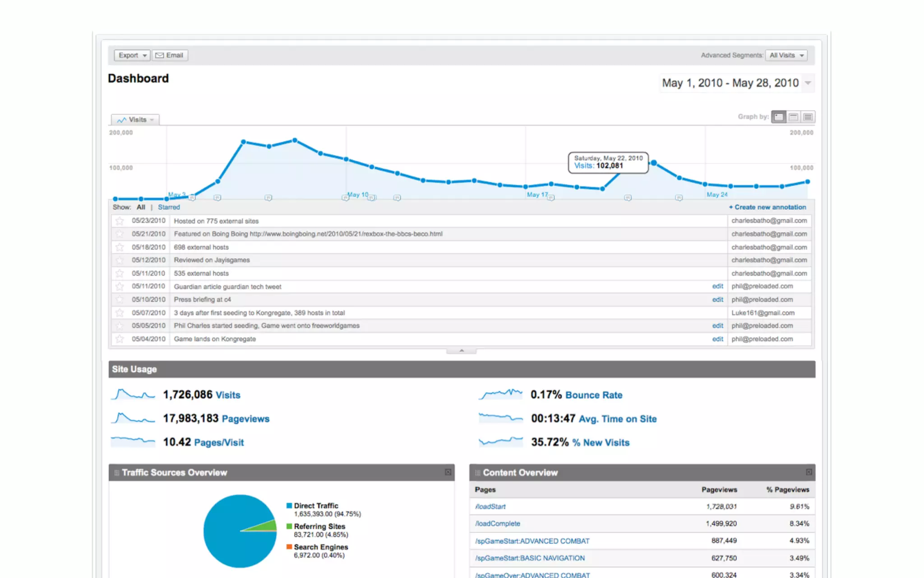
Task: Close the Content Overview widget
Action: [x=809, y=472]
